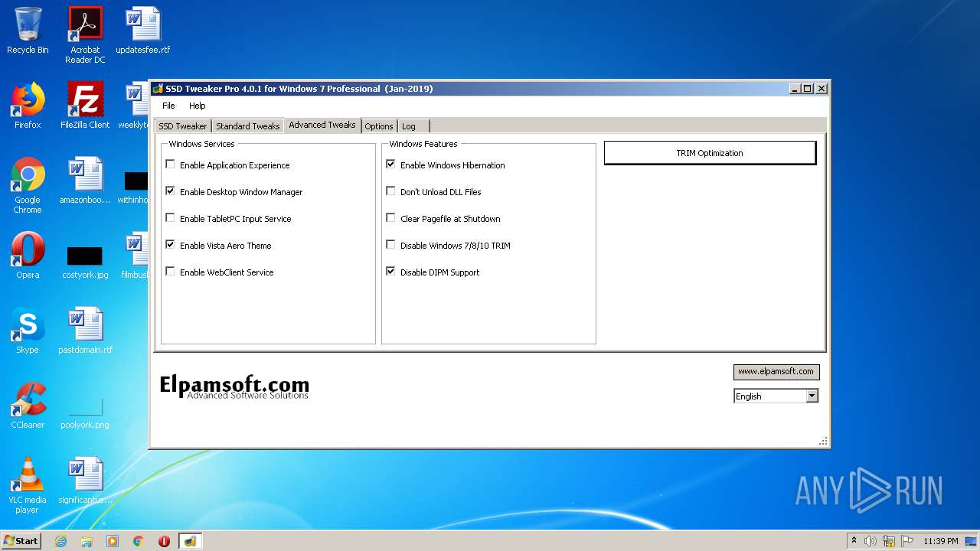Click Action Center flag tray icon

[x=907, y=541]
